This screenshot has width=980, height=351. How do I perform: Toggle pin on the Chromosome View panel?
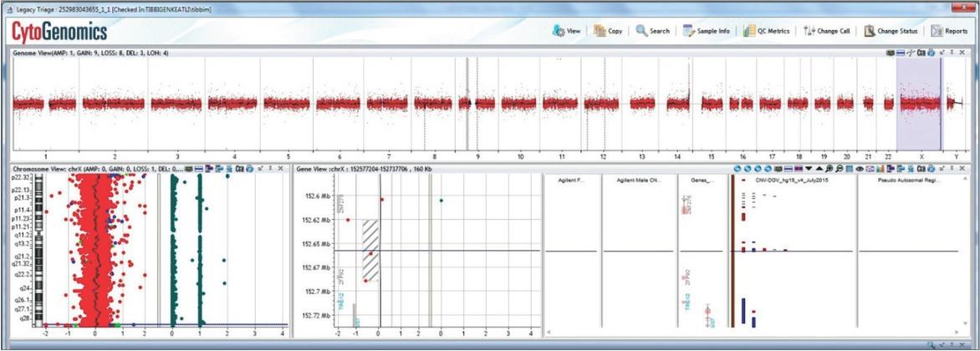[x=270, y=169]
